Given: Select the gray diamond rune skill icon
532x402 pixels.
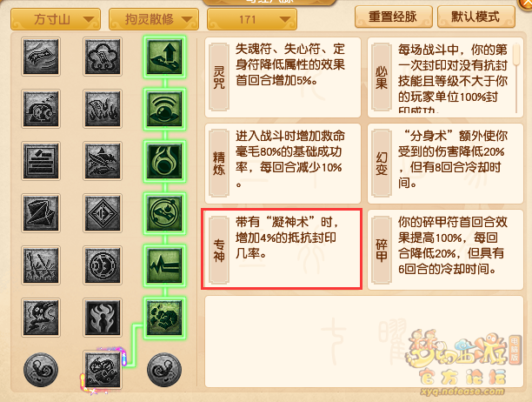Looking at the screenshot, I should (103, 213).
